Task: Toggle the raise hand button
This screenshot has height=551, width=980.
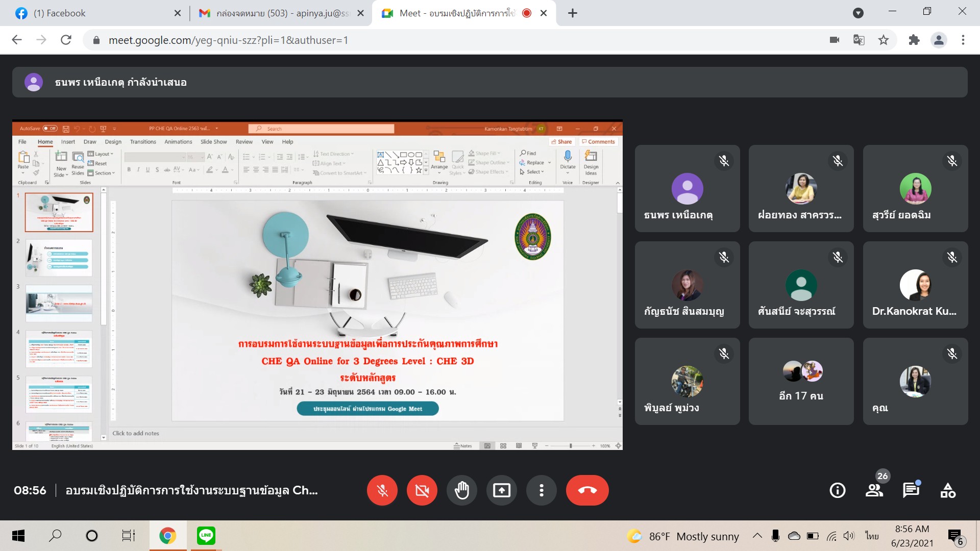Action: click(461, 490)
